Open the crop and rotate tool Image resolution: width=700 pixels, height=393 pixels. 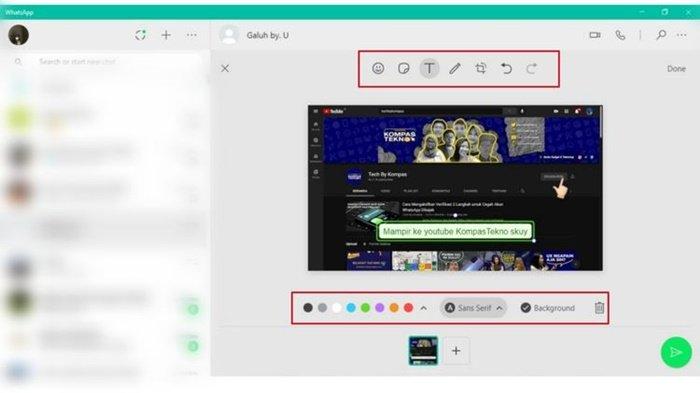pyautogui.click(x=480, y=68)
